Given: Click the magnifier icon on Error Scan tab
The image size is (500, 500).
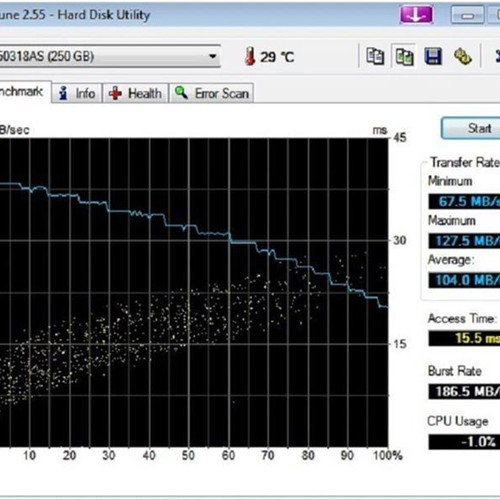Looking at the screenshot, I should tap(181, 92).
